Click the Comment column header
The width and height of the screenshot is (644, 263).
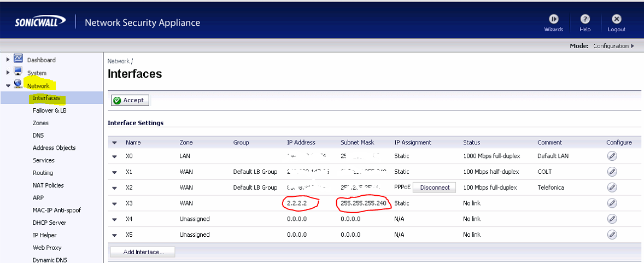549,143
